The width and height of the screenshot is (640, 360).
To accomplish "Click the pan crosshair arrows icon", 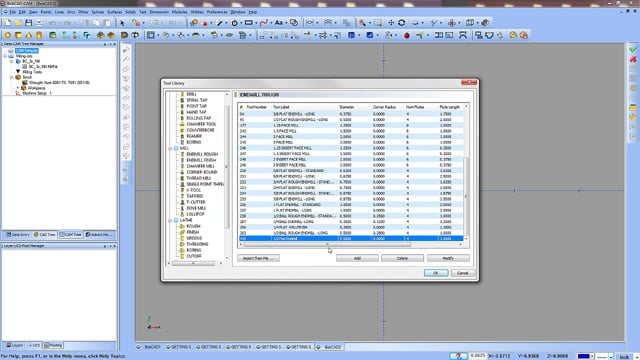I will pos(391,23).
